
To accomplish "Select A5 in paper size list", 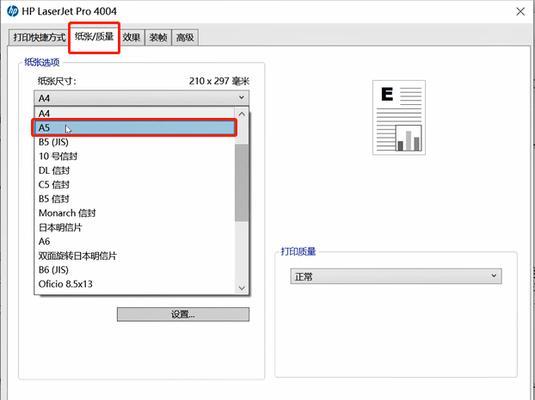I will [134, 128].
